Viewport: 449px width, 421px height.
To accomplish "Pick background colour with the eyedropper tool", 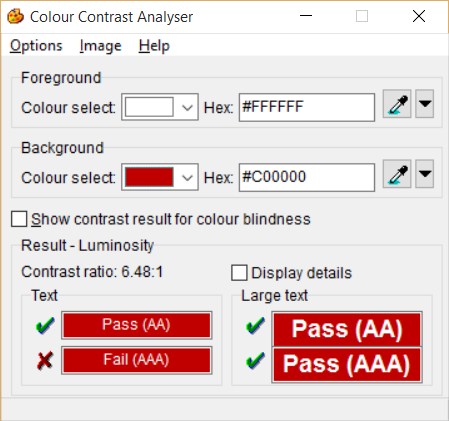I will coord(397,174).
